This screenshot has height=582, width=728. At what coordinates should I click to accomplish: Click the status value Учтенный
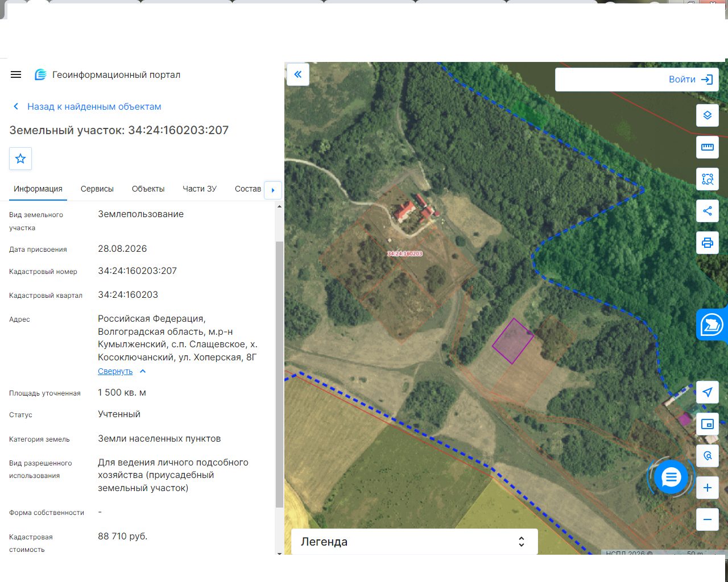click(x=119, y=414)
